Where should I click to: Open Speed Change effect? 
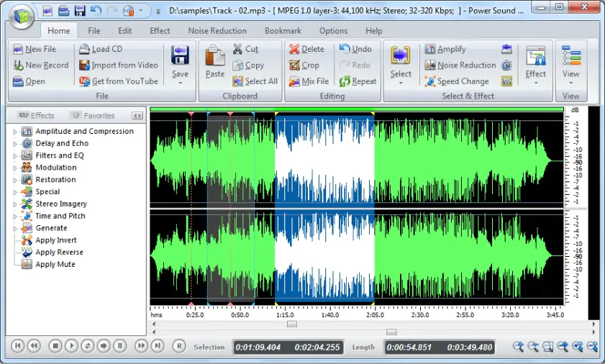click(x=457, y=81)
